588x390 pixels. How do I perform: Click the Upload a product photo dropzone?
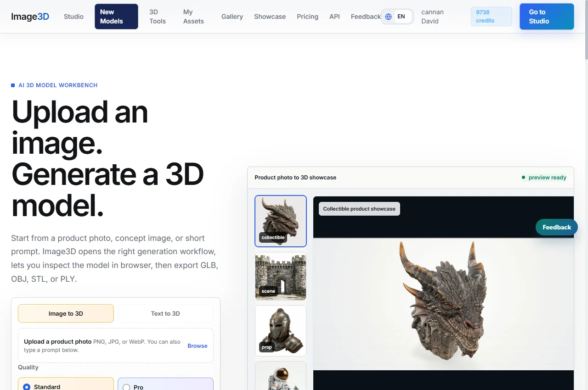point(116,345)
